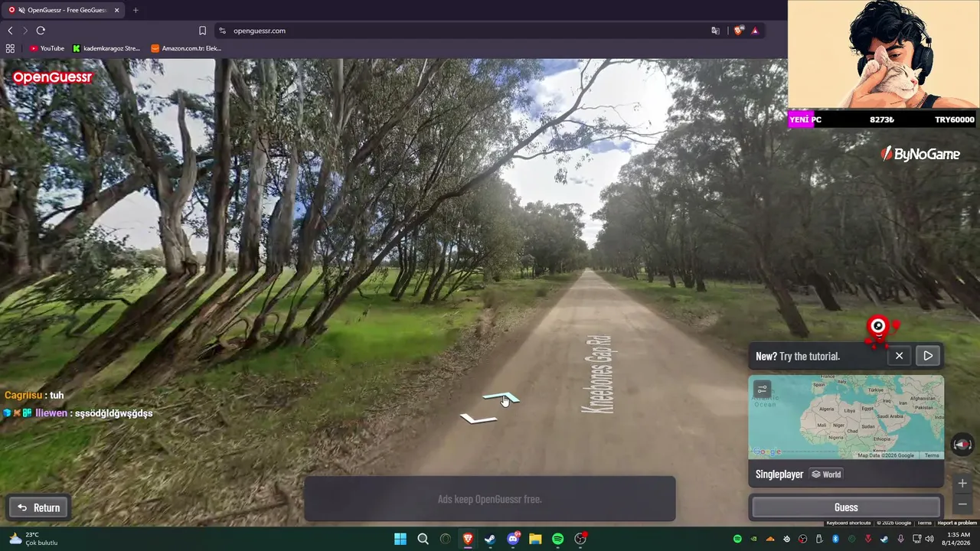Open site settings icon in address bar
Viewport: 980px width, 551px height.
222,31
